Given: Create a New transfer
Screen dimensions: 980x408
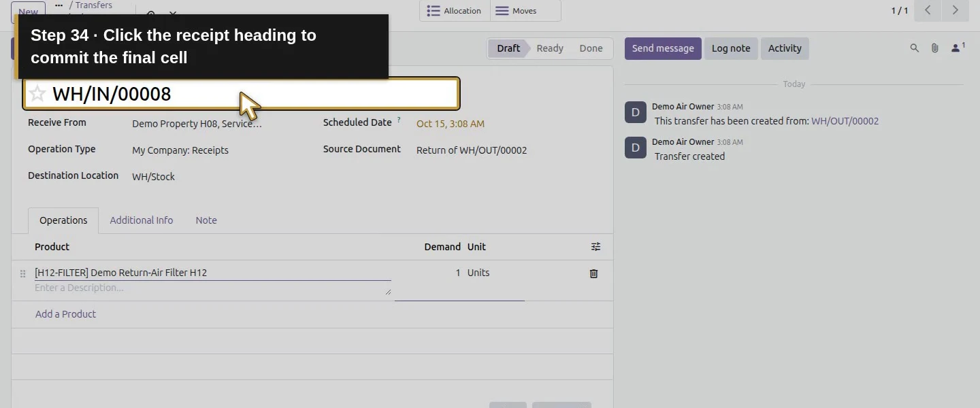Looking at the screenshot, I should click(28, 12).
